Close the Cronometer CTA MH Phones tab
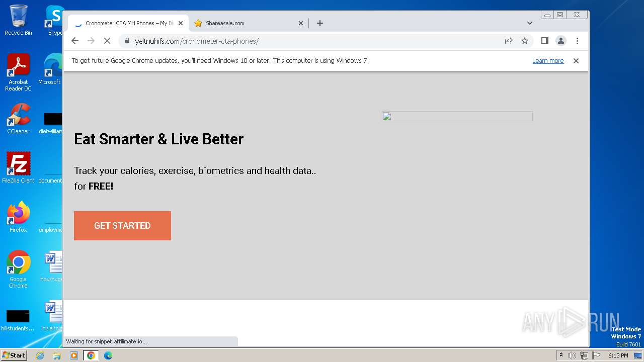 (x=181, y=23)
